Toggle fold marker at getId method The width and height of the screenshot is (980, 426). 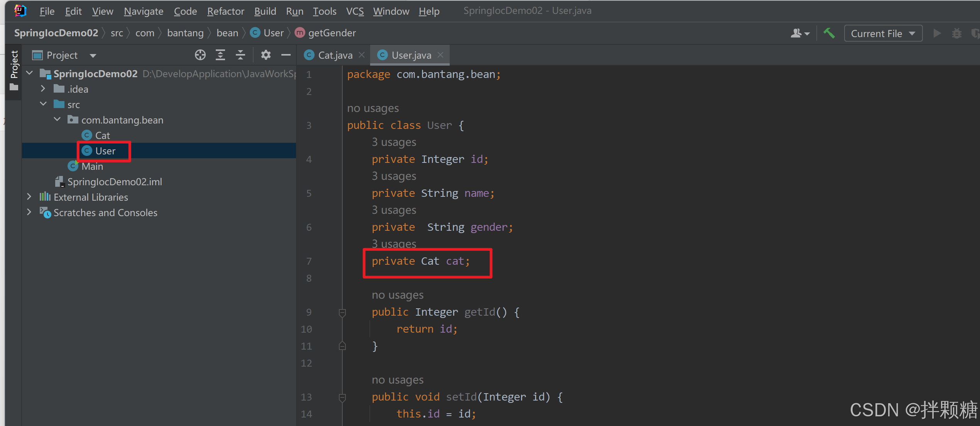tap(342, 312)
